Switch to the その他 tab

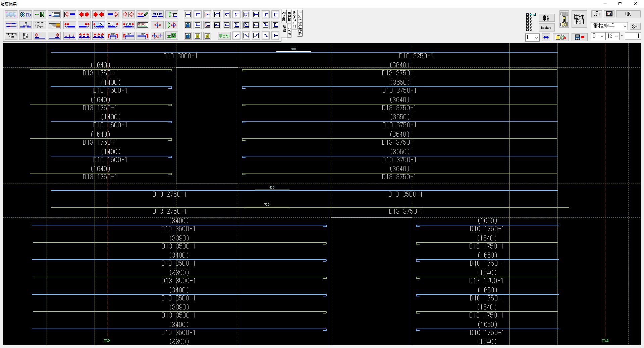coord(284,16)
